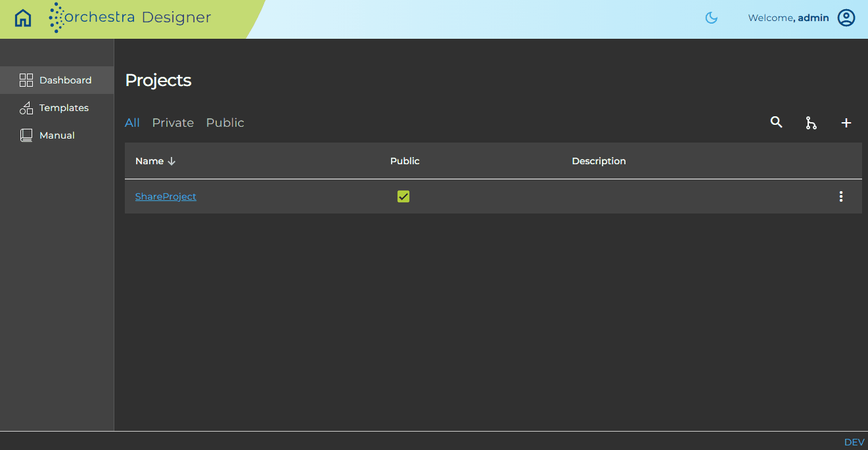Screen dimensions: 868x450
Task: Switch to the All projects tab
Action: point(132,123)
